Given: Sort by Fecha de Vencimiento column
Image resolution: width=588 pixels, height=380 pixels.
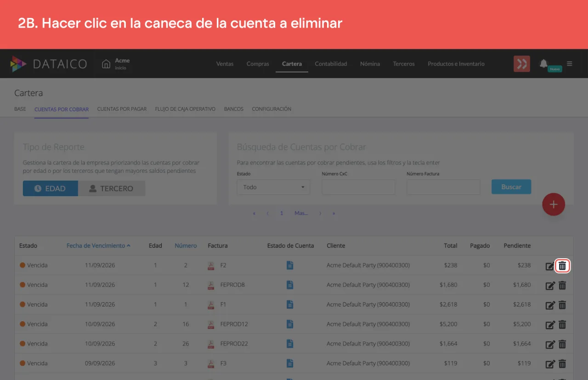Looking at the screenshot, I should coord(98,246).
